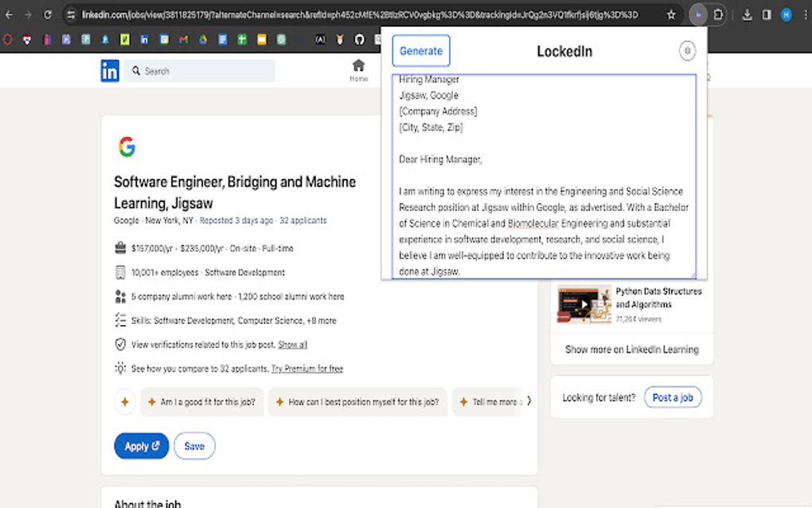The image size is (812, 508).
Task: Select the Home tab in LinkedIn navigation
Action: 358,70
